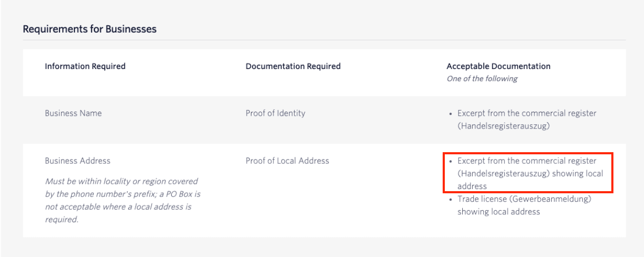The height and width of the screenshot is (257, 644).
Task: Click the Business Name cell
Action: tap(73, 113)
